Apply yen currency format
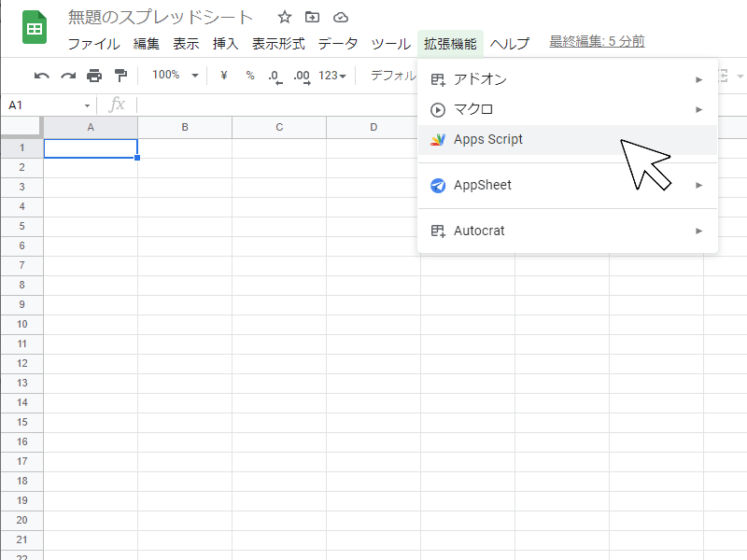Screen dimensions: 747x560 (x=224, y=76)
